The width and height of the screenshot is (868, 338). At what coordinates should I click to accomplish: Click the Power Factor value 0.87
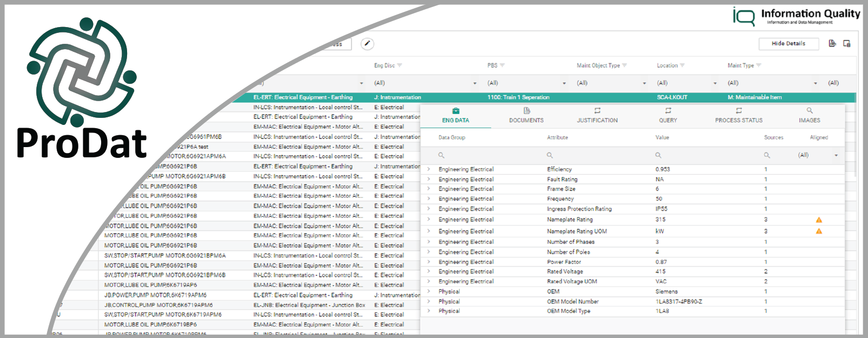click(661, 262)
